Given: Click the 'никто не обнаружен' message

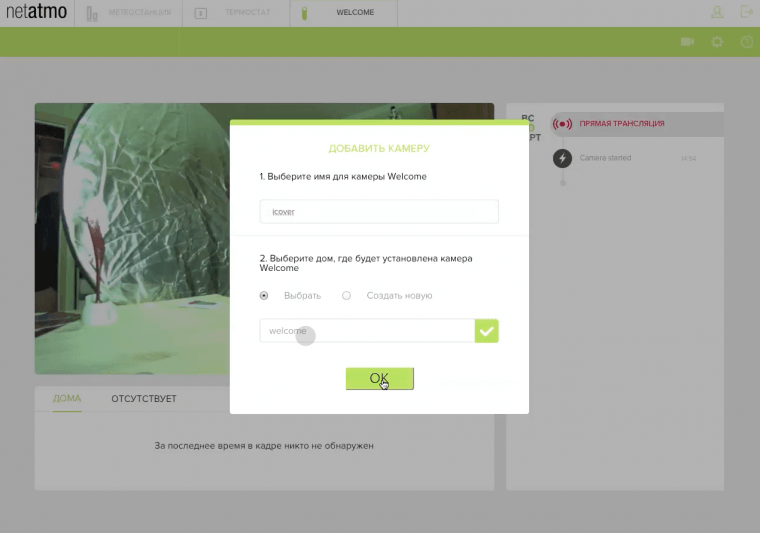Looking at the screenshot, I should point(264,445).
